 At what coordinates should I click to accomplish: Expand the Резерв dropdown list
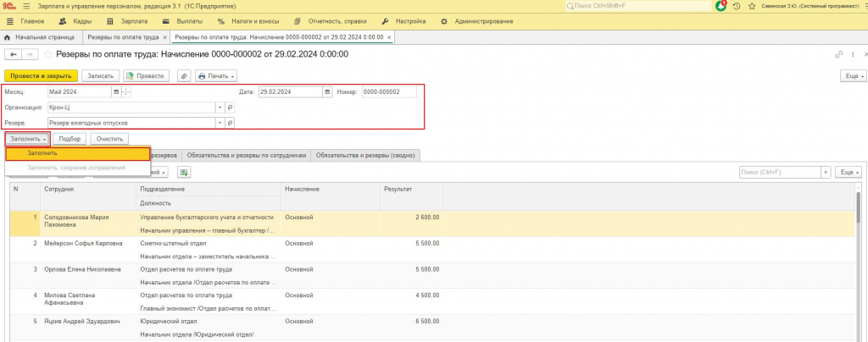pyautogui.click(x=220, y=123)
